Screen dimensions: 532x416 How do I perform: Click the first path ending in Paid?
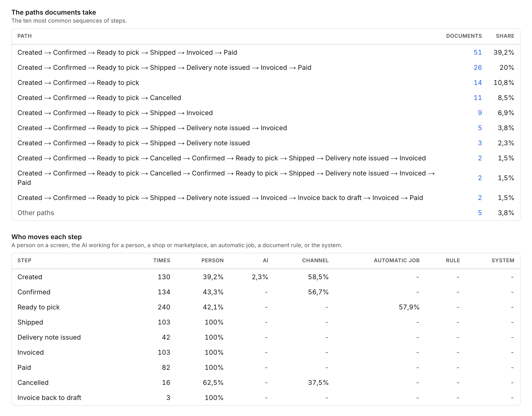127,52
